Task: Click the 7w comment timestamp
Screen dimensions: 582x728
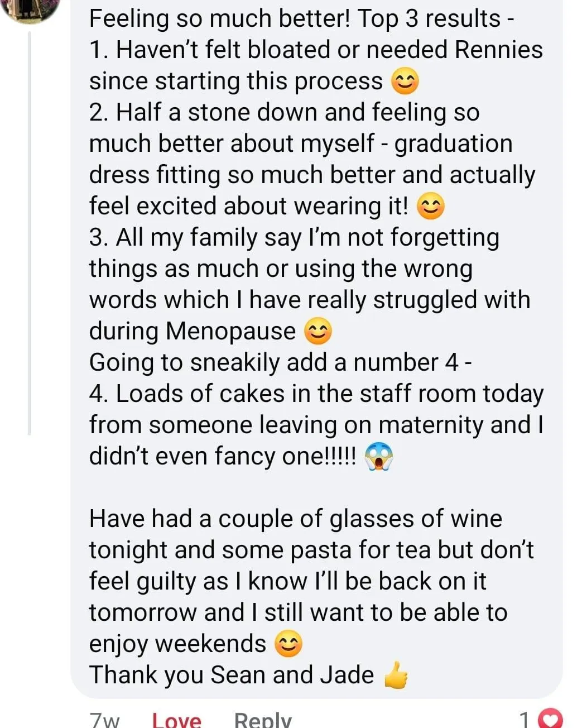Action: (x=104, y=721)
